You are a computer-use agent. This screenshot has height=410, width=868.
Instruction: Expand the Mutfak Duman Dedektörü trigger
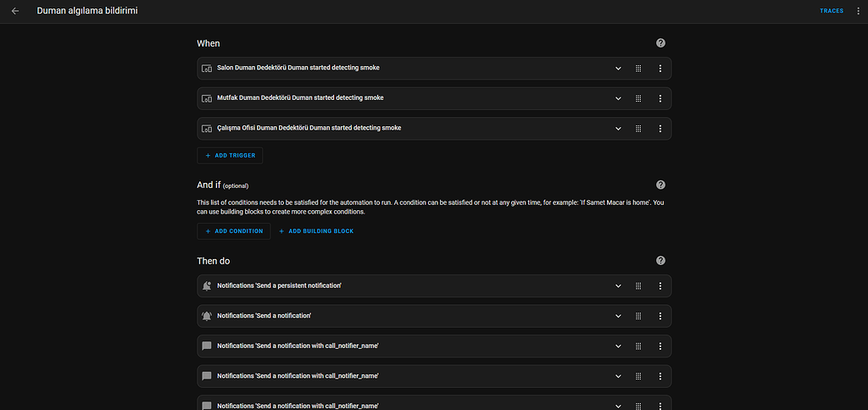pos(618,98)
